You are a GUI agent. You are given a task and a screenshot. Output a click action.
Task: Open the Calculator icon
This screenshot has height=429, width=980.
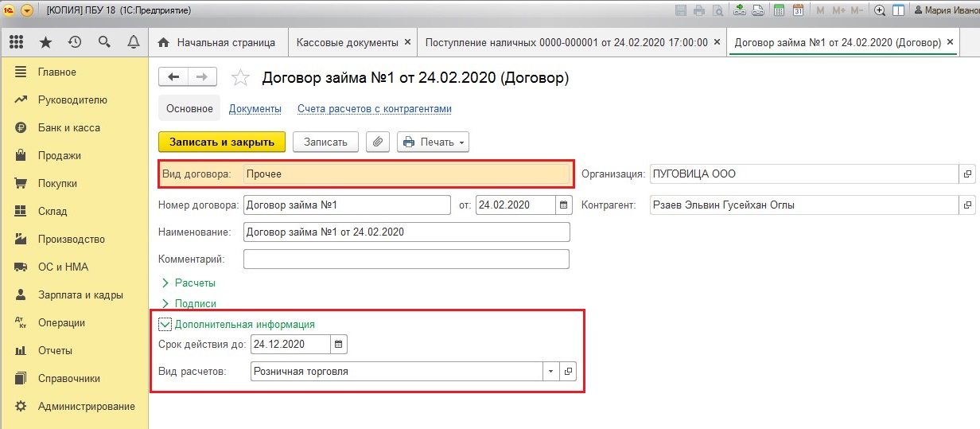[x=779, y=10]
